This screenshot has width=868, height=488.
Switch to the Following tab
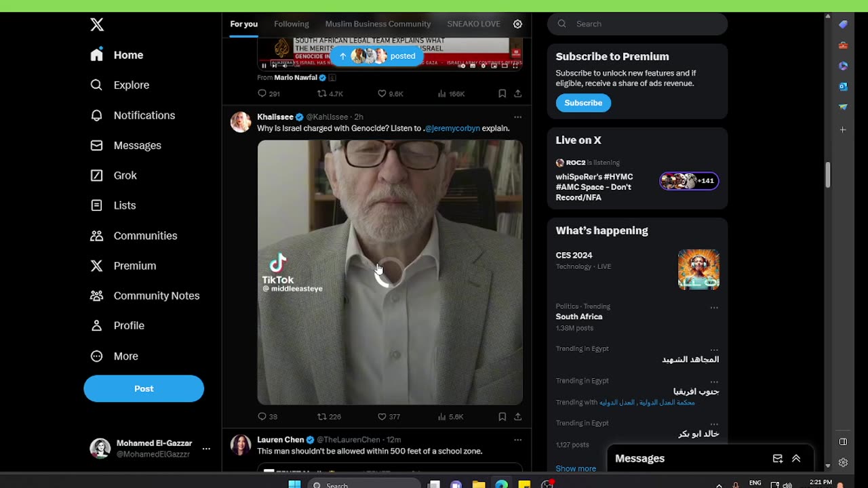click(292, 24)
